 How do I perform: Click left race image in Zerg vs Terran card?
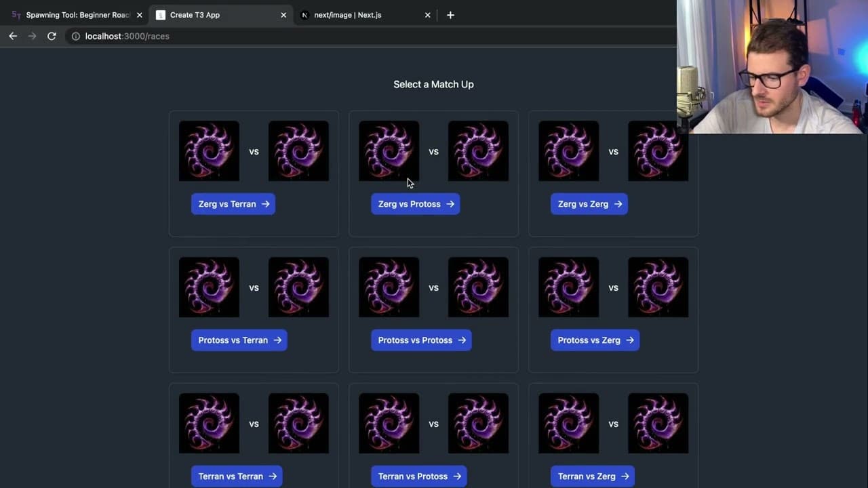[x=209, y=151]
